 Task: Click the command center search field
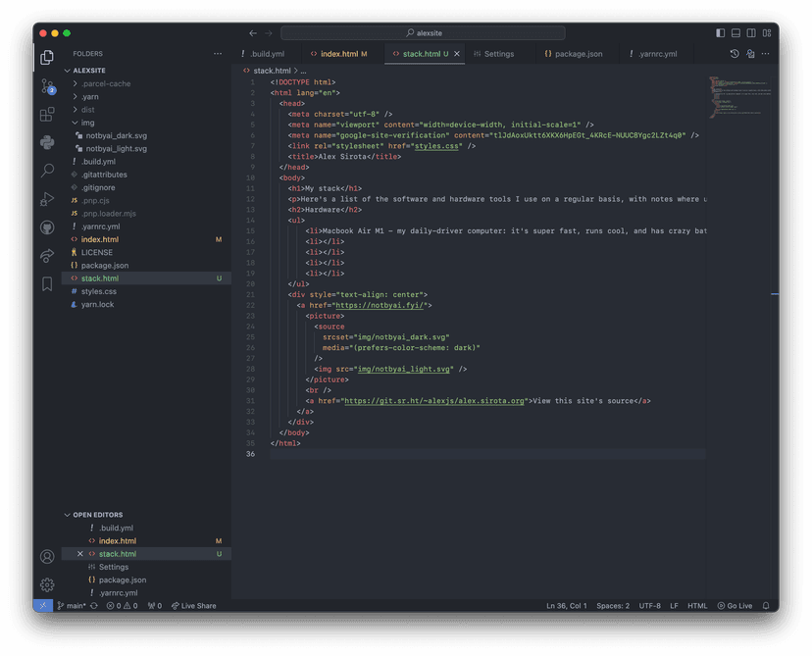(x=423, y=33)
